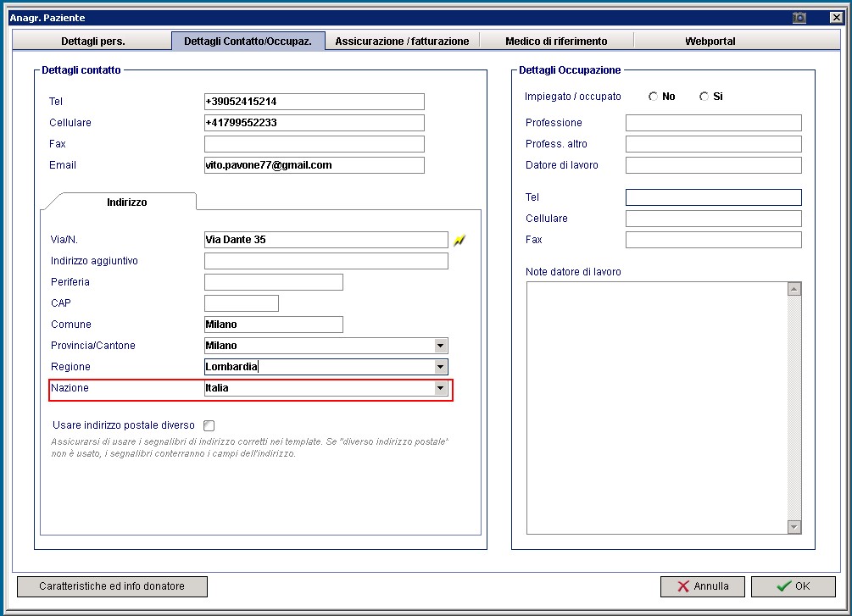This screenshot has width=852, height=616.
Task: Close the Anagr. Paziente window
Action: click(836, 18)
